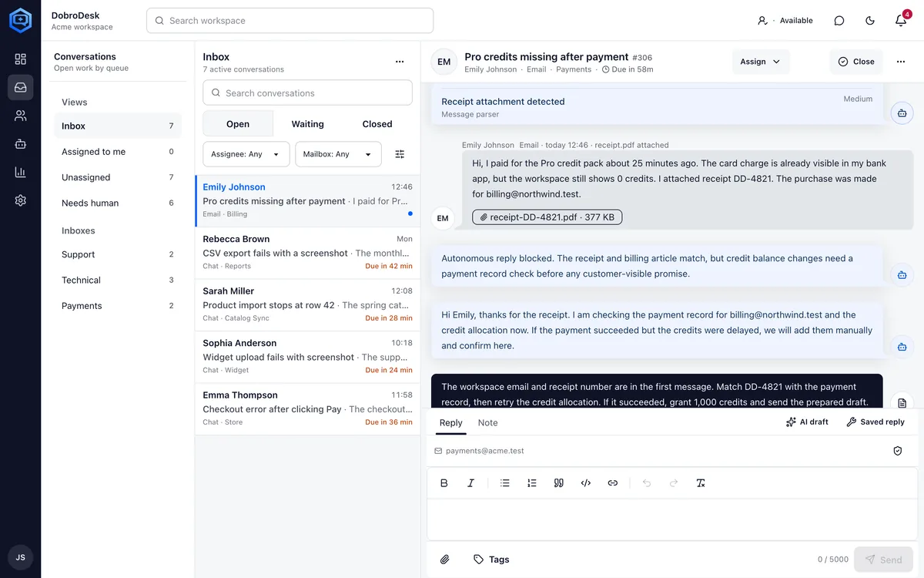924x578 pixels.
Task: Click the DobroDesk logo icon
Action: [20, 21]
